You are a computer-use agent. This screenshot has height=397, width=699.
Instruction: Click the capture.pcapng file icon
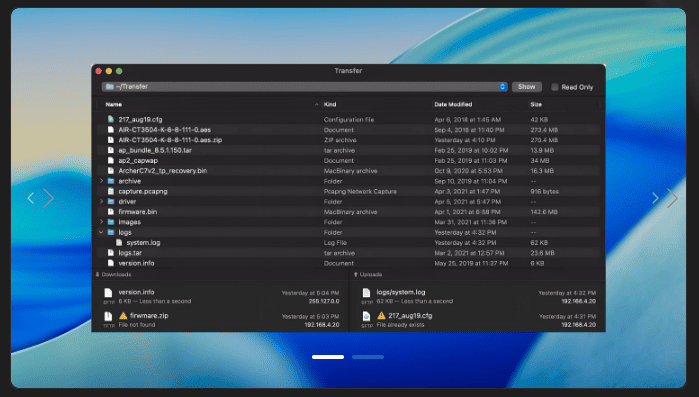coord(111,191)
